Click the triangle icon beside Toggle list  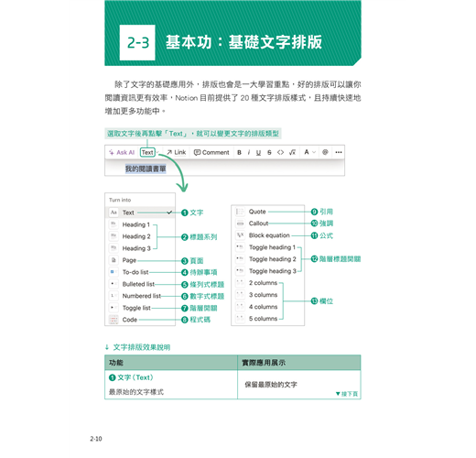coord(114,308)
